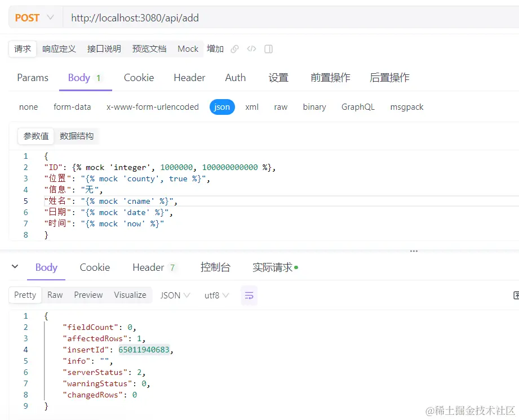The image size is (519, 420).
Task: Click the "时间" mock now line
Action: (x=104, y=224)
